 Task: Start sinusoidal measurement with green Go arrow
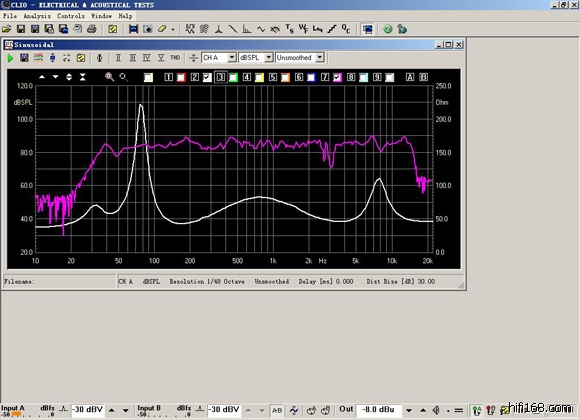10,58
